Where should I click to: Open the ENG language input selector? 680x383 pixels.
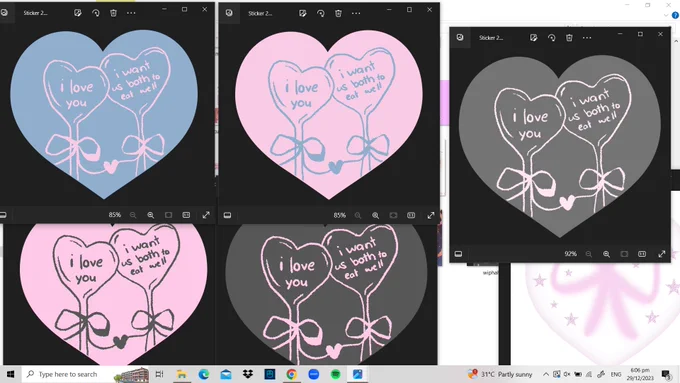(616, 374)
